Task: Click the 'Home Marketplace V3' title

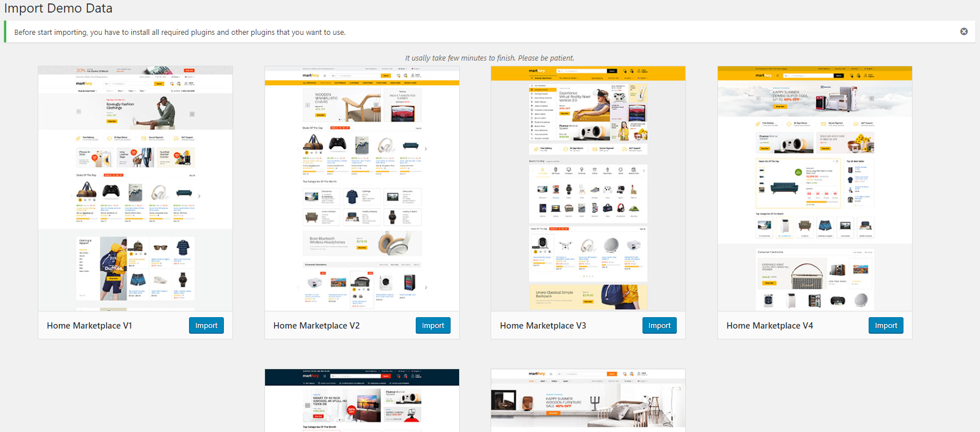Action: pos(543,326)
